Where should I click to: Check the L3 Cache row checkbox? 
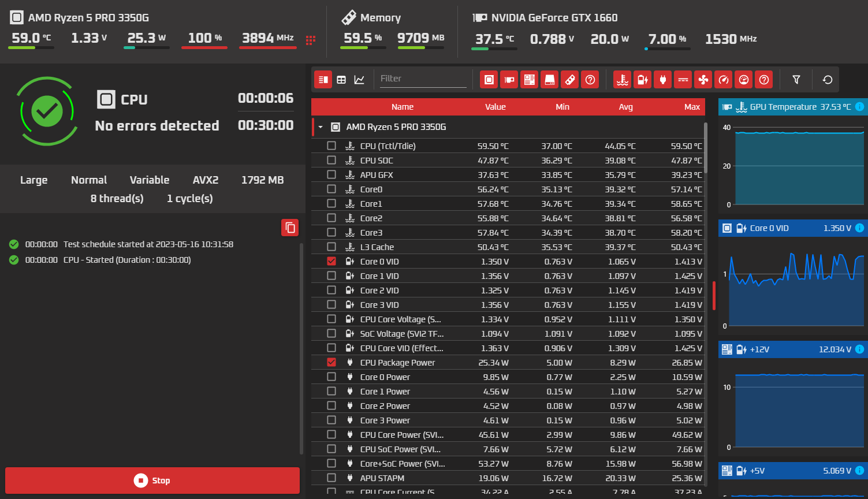331,247
